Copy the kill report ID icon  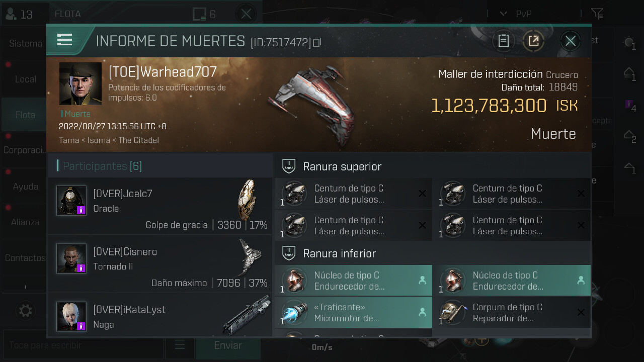click(317, 43)
